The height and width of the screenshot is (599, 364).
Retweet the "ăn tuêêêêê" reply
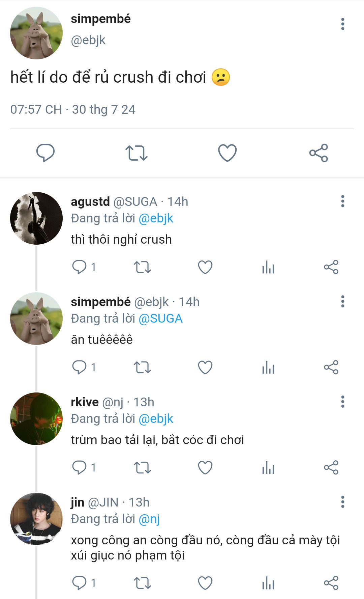tap(142, 367)
